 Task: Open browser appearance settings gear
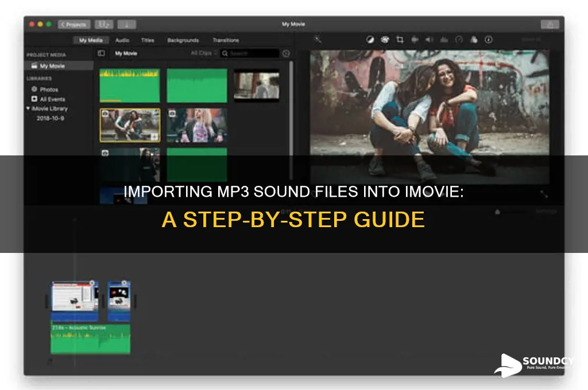[286, 53]
